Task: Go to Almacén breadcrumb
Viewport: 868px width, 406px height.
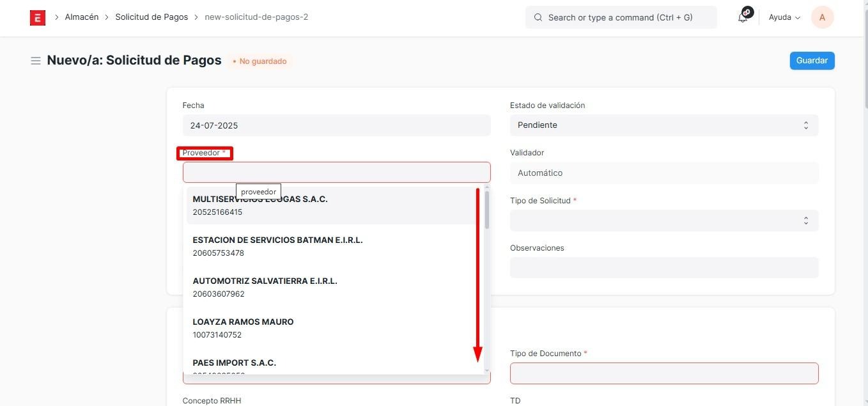Action: coord(82,17)
